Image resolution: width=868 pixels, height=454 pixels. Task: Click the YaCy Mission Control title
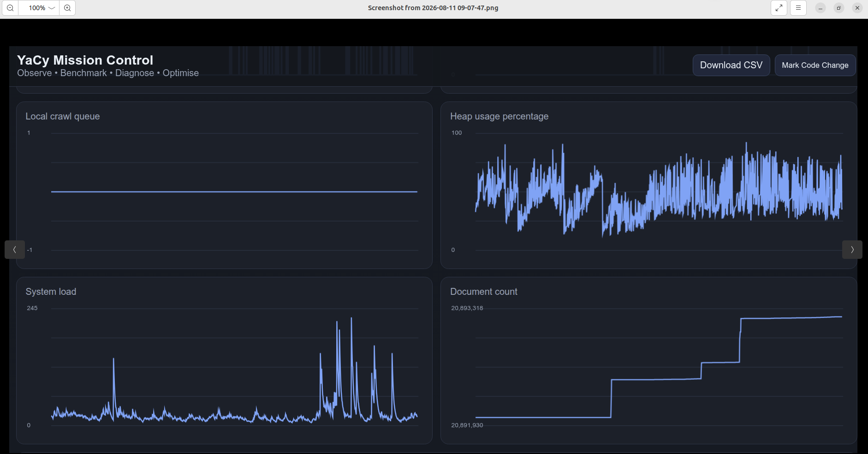(x=85, y=60)
